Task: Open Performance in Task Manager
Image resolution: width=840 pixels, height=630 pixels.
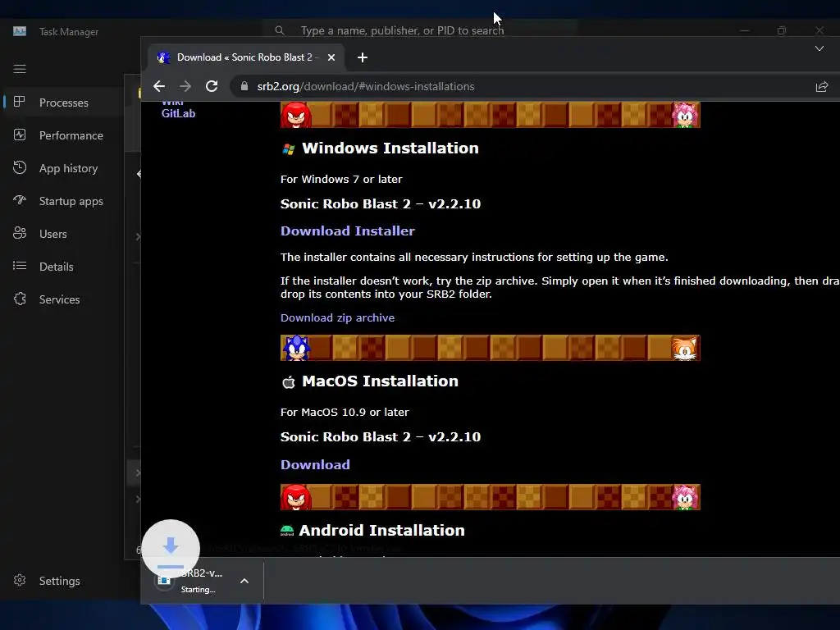Action: point(62,135)
